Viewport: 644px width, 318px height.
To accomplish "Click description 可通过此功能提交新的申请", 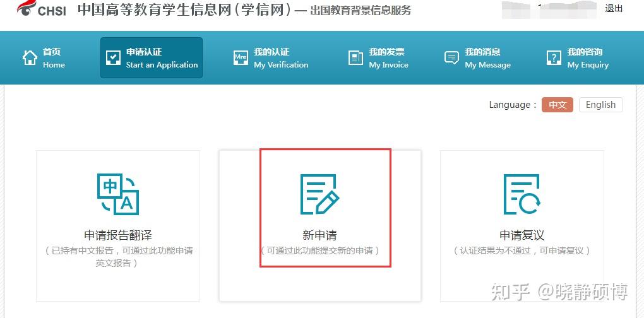I will point(320,250).
